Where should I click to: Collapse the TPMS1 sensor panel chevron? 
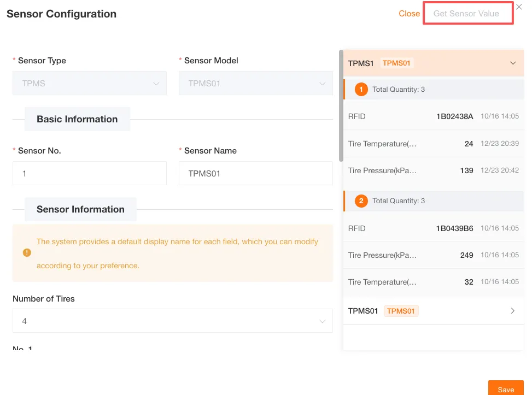tap(513, 63)
